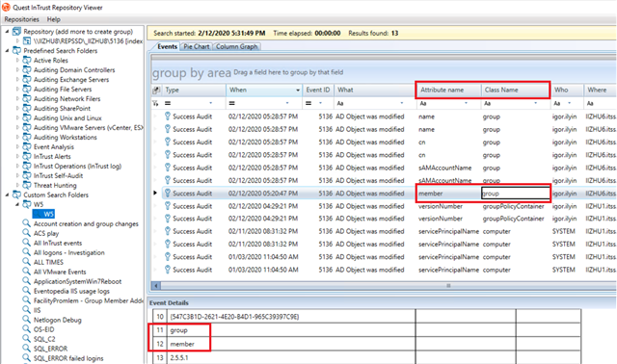
Task: Select the InTrust Operations (InTrust log) folder
Action: pos(77,167)
